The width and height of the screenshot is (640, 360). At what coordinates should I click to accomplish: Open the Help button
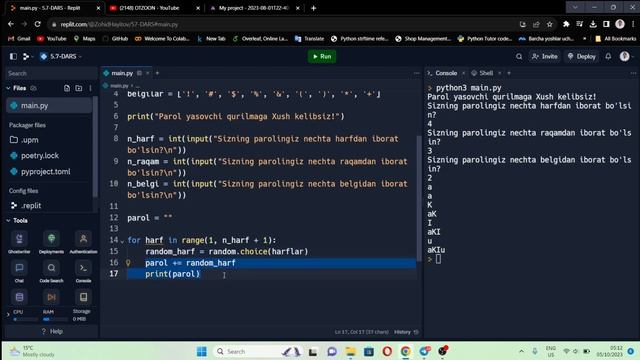tap(52, 331)
